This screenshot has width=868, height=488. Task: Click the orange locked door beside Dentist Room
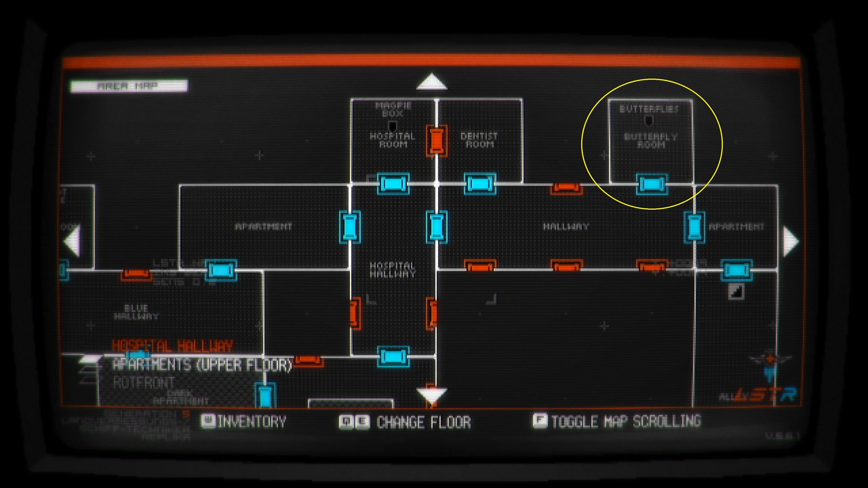[x=436, y=141]
